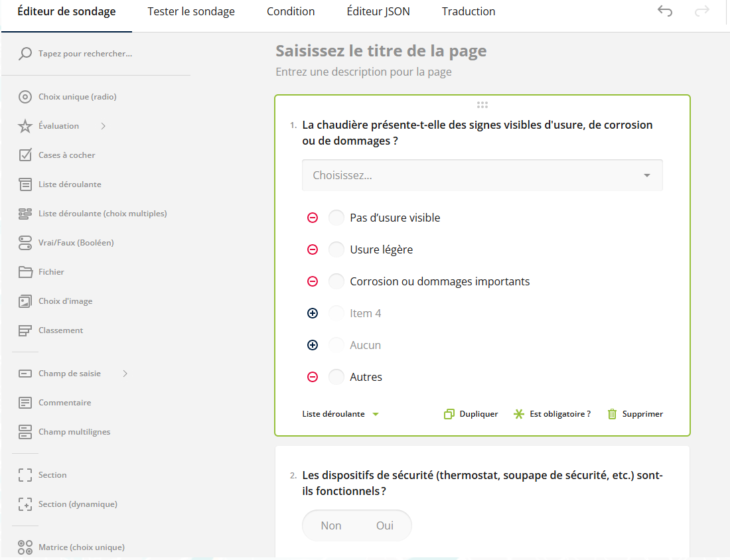Edit the 'Usure légère' choice label
This screenshot has width=730, height=560.
pos(382,249)
